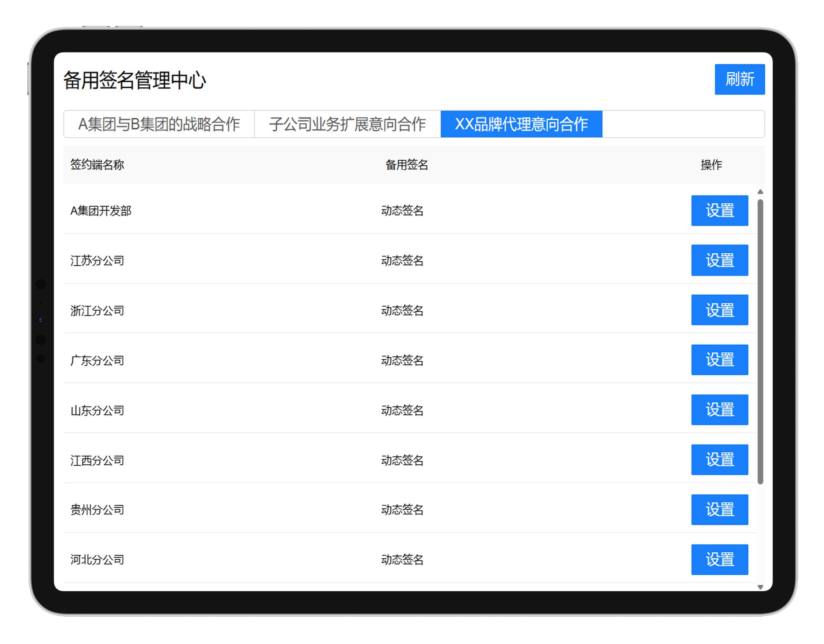
Task: Select the 浙江分公司 name cell
Action: click(97, 310)
